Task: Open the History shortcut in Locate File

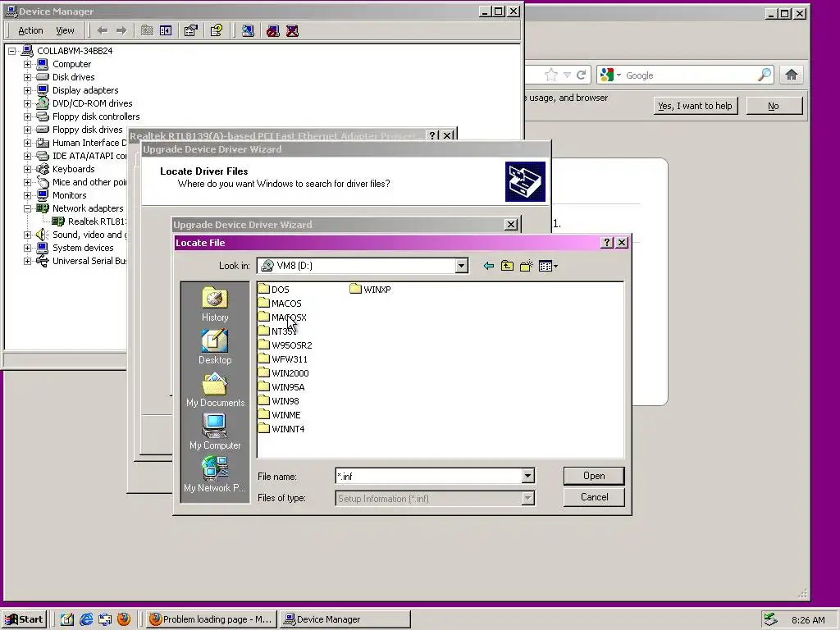Action: [215, 304]
